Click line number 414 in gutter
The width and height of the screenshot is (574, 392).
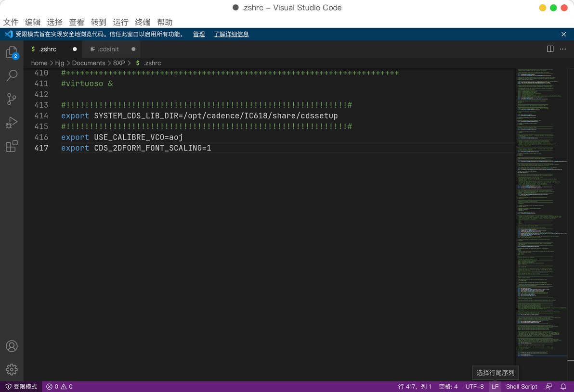(41, 116)
